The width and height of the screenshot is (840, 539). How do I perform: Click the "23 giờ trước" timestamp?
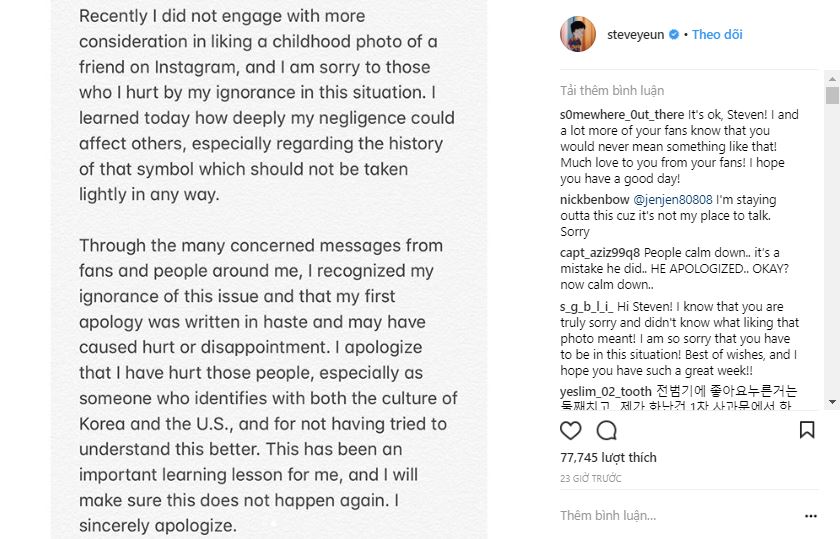click(x=591, y=479)
